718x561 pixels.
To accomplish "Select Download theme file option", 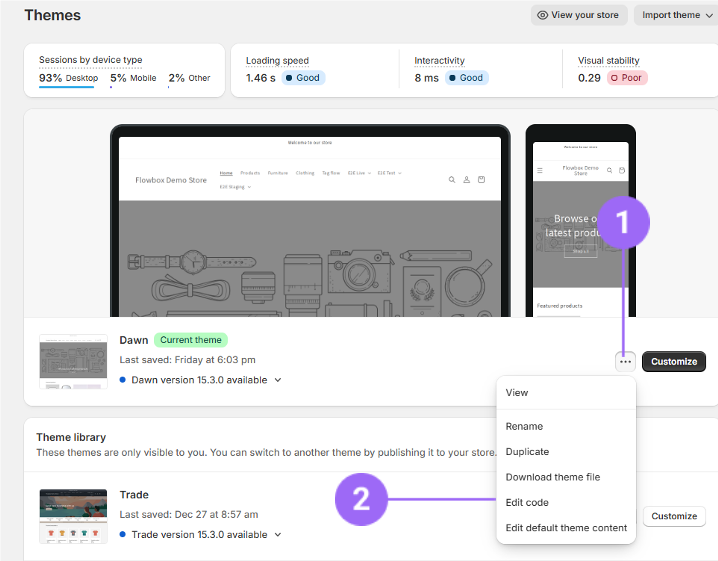I will (552, 477).
